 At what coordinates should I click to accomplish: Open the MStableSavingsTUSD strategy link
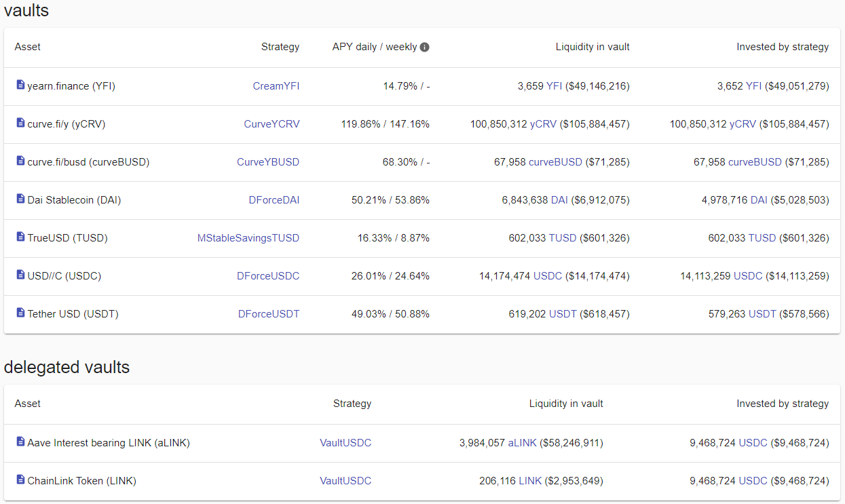(x=248, y=238)
